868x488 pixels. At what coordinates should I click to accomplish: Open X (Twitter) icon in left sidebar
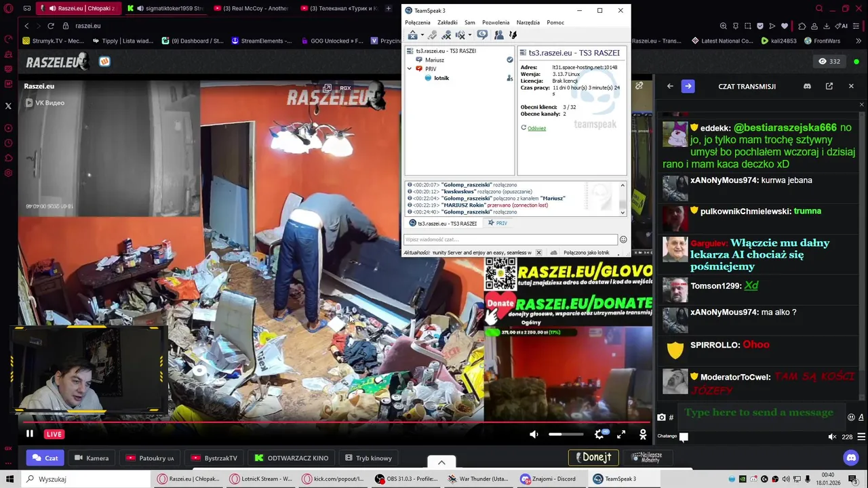[8, 106]
